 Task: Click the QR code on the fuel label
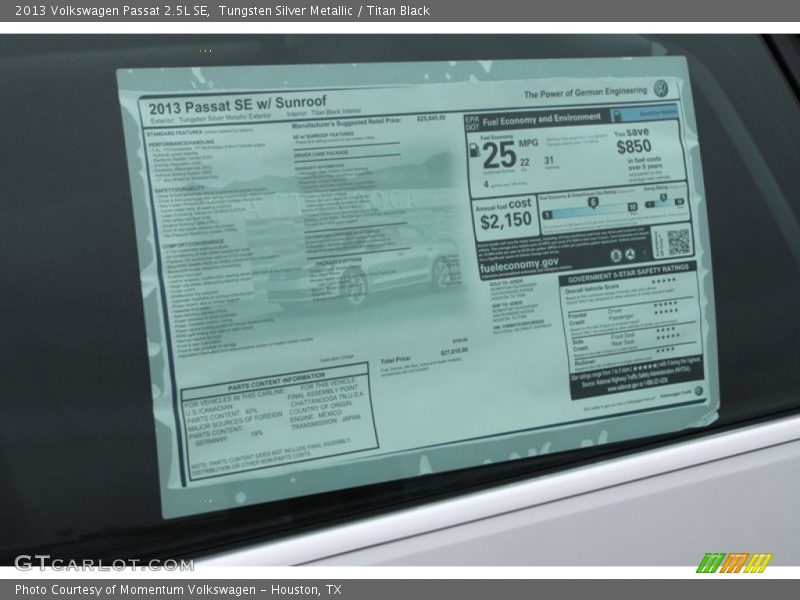677,241
